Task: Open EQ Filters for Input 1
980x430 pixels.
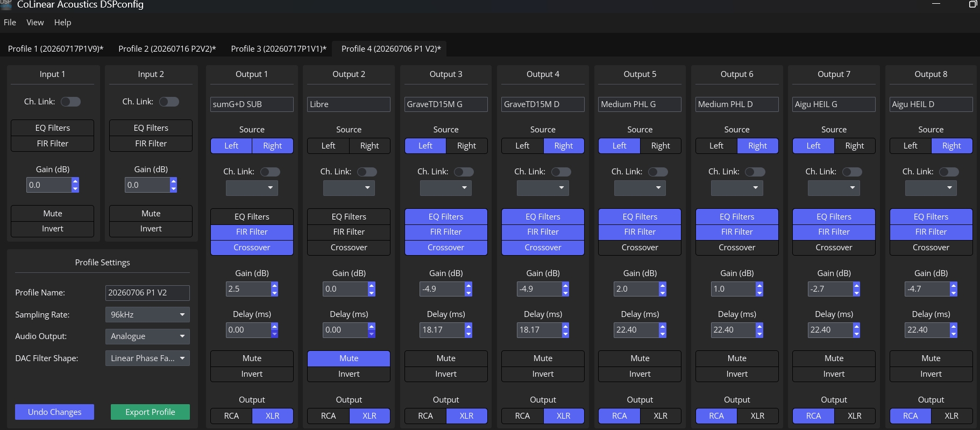Action: [53, 128]
